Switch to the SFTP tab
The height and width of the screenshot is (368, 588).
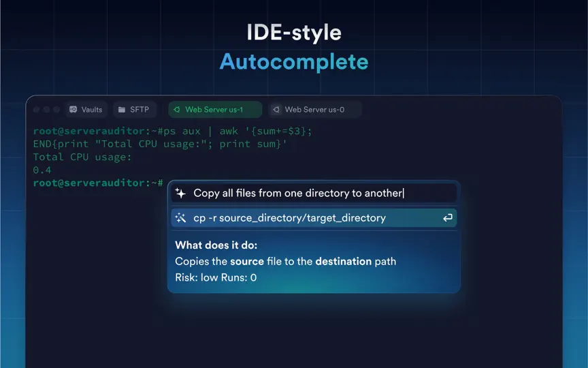(134, 110)
